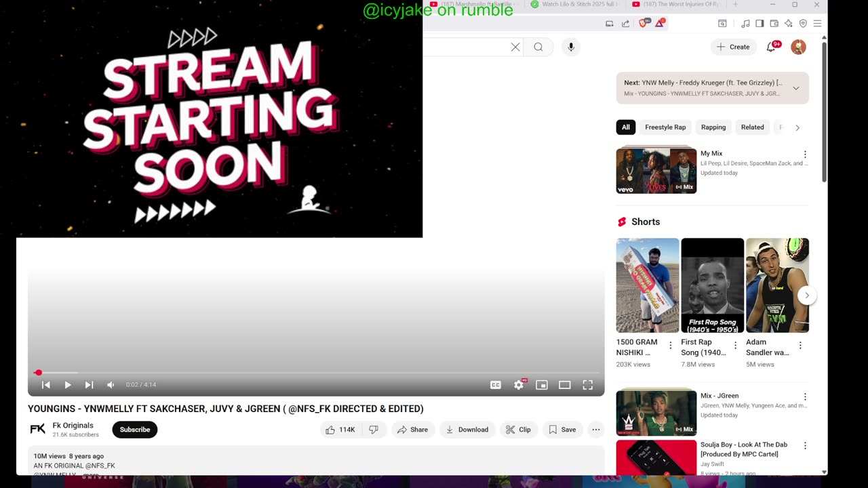Open options menu for Soulja Boy video

805,446
